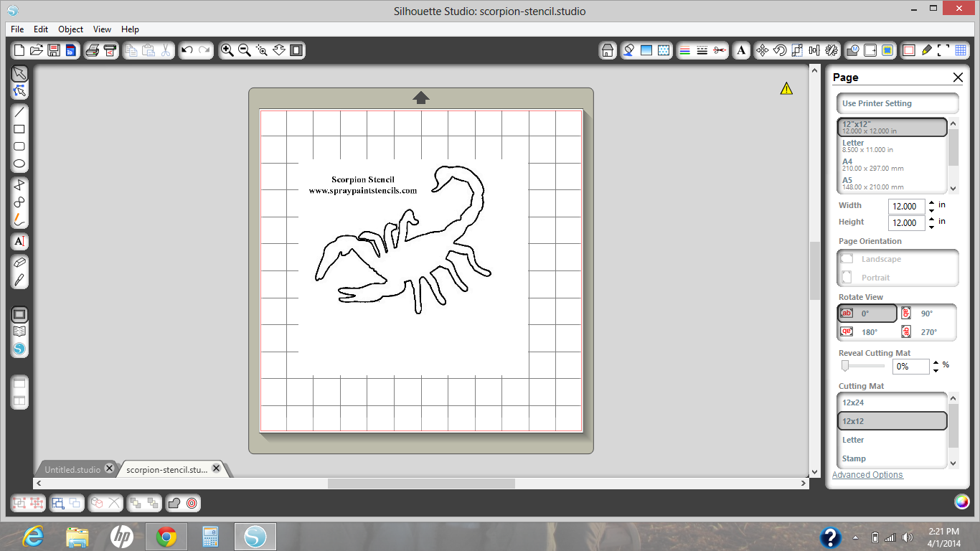Viewport: 980px width, 551px height.
Task: Increase the page Width stepper
Action: pos(931,202)
